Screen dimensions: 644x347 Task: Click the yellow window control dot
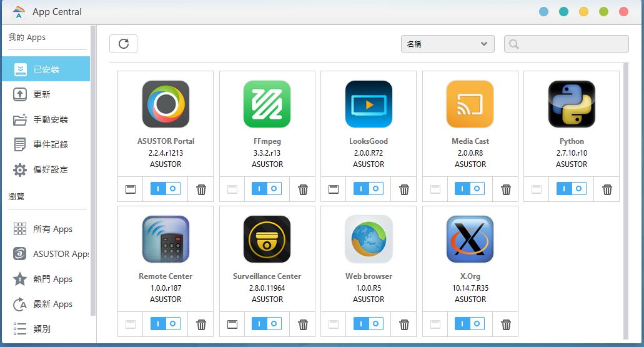coord(583,12)
